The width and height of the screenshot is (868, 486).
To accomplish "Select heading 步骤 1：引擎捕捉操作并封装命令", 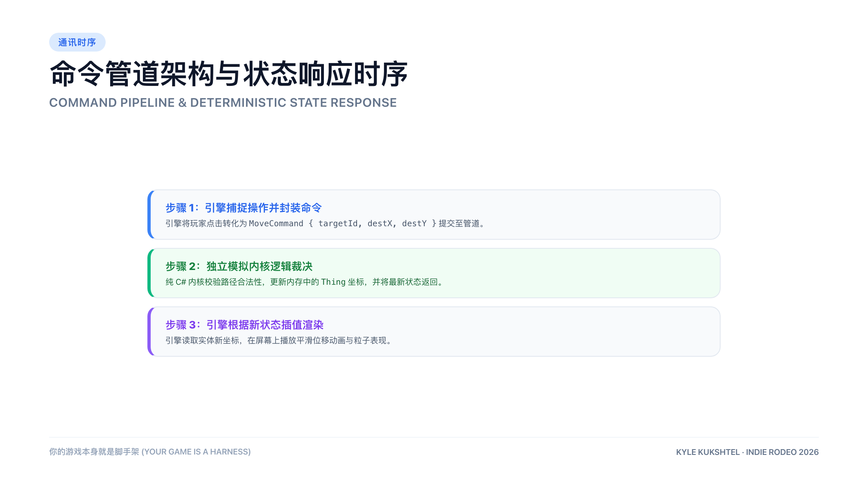I will [x=244, y=208].
